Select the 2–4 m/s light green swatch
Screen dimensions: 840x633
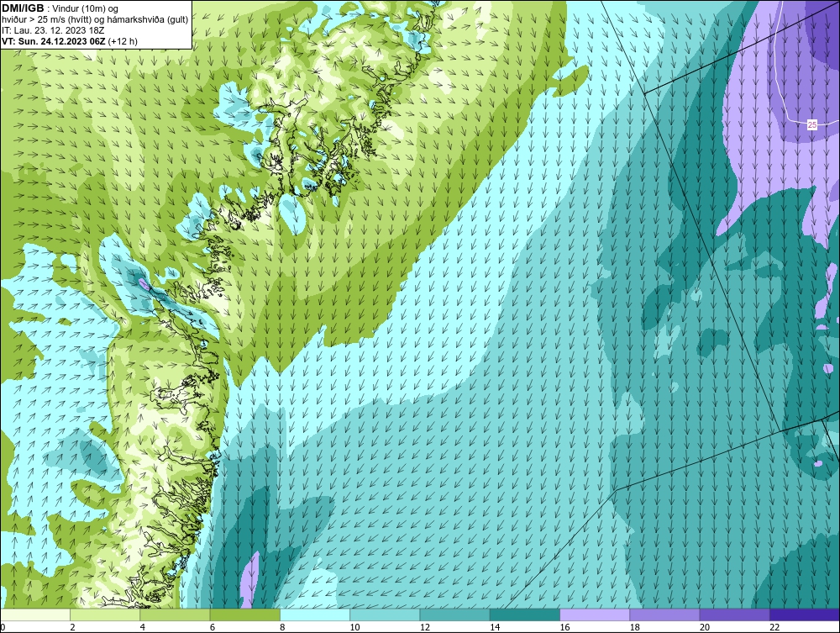tap(105, 615)
